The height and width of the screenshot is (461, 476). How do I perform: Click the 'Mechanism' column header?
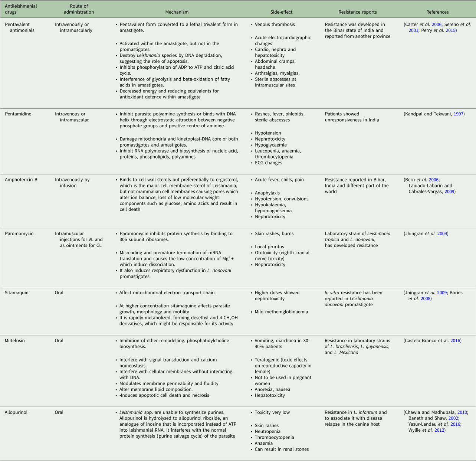tap(177, 12)
